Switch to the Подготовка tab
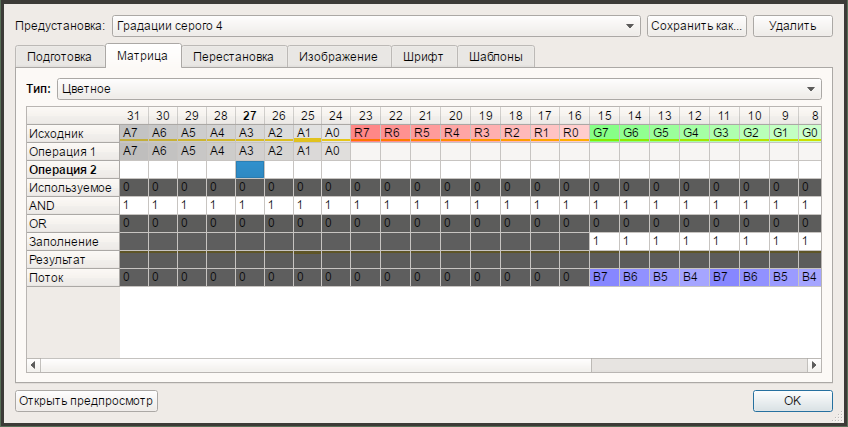Viewport: 848px width, 427px height. 59,57
